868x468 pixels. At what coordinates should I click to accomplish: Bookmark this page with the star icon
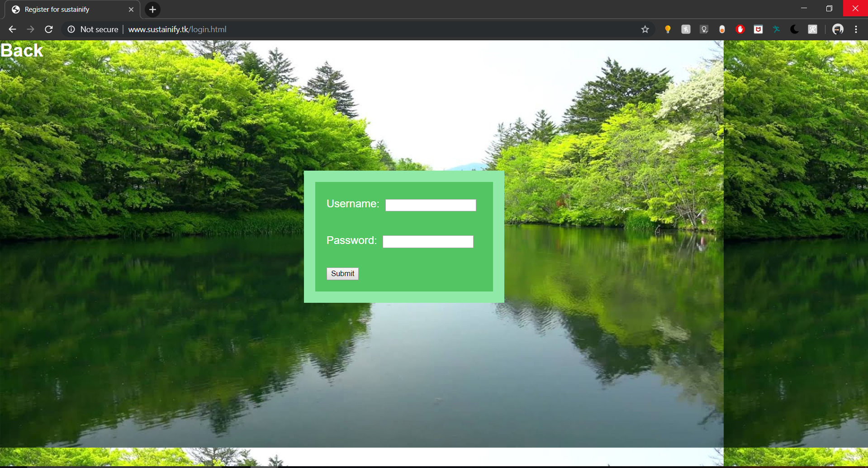pos(645,29)
